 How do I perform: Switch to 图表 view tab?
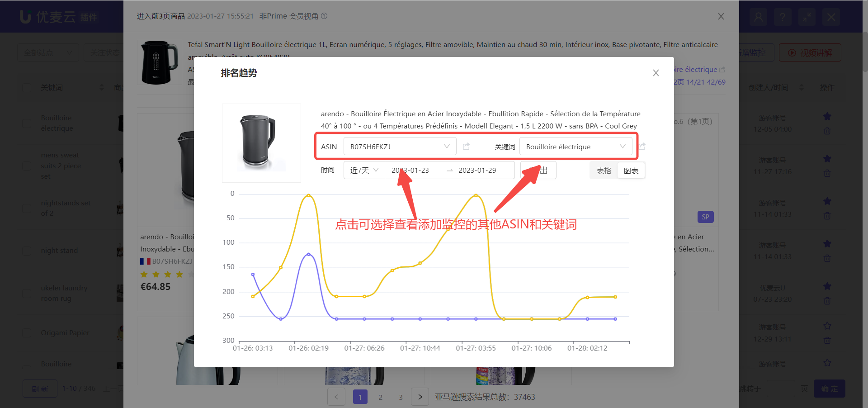point(631,171)
